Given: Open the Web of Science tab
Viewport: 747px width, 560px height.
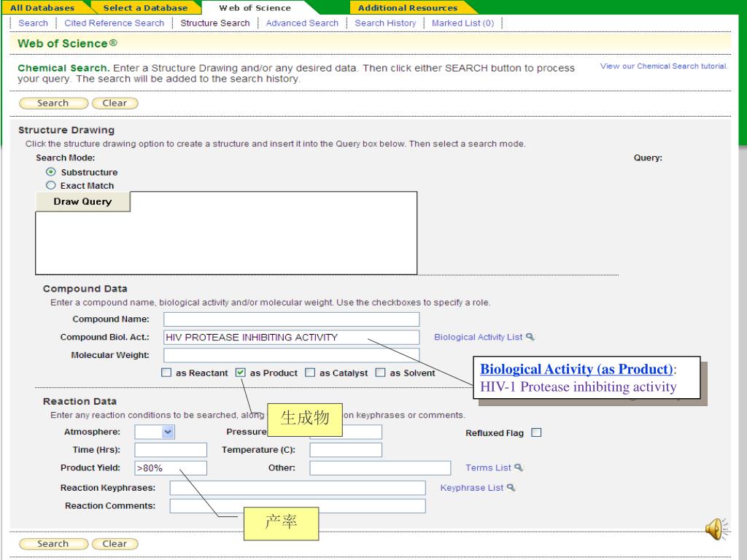Looking at the screenshot, I should pyautogui.click(x=255, y=7).
